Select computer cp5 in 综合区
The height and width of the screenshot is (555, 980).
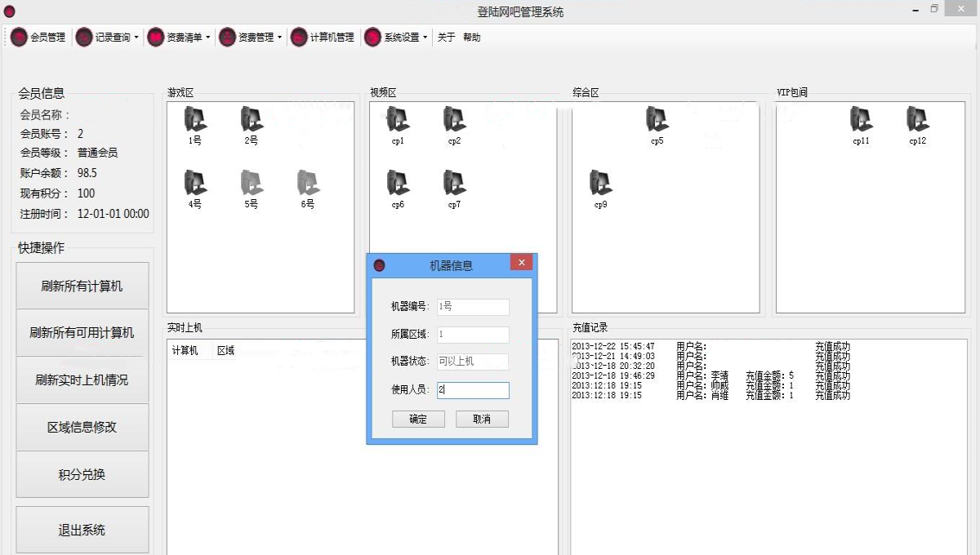click(x=657, y=126)
